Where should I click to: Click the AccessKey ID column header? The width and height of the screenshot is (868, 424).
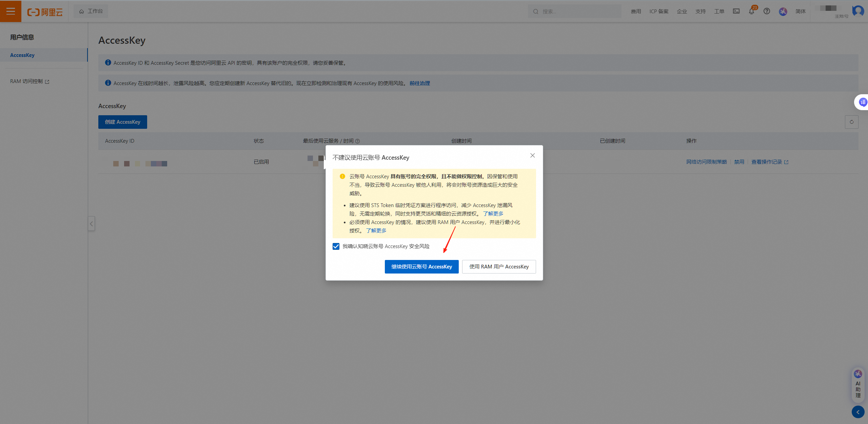point(119,141)
